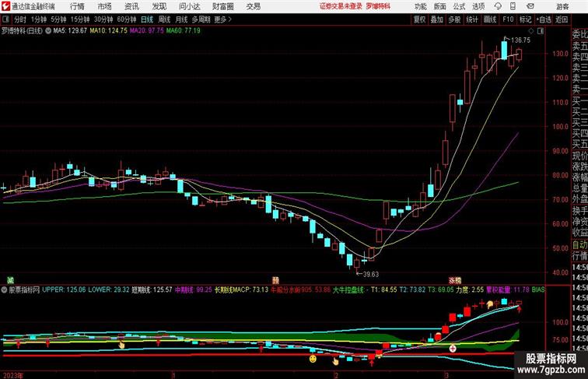Select the 多周期 multi-period tab
The width and height of the screenshot is (588, 379).
[201, 19]
